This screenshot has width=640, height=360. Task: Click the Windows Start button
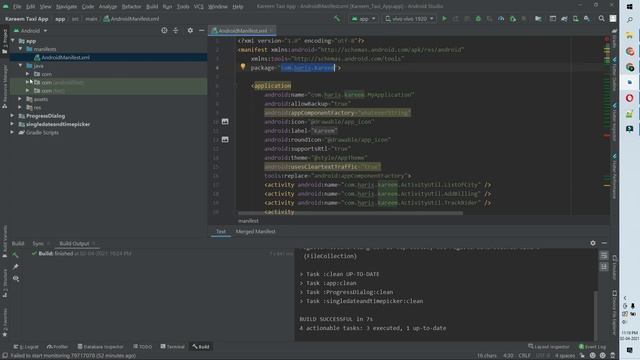pyautogui.click(x=629, y=7)
